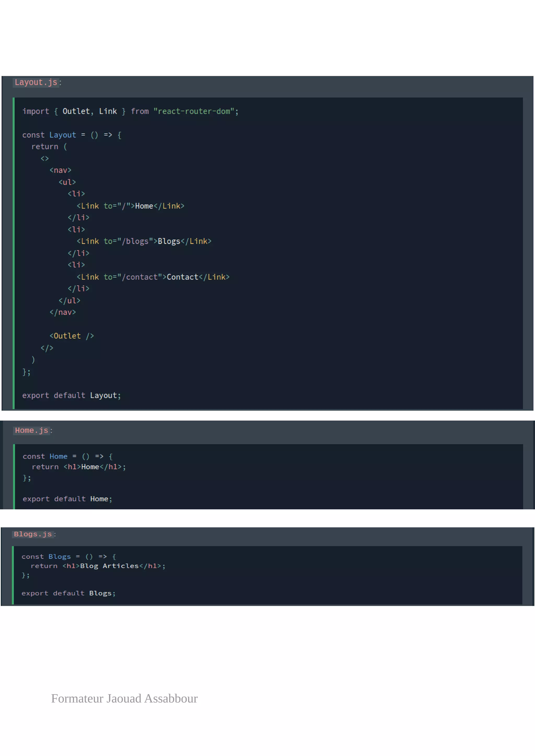Click "export default Home;" line
Viewport: 535px width, 756px height.
click(x=67, y=499)
